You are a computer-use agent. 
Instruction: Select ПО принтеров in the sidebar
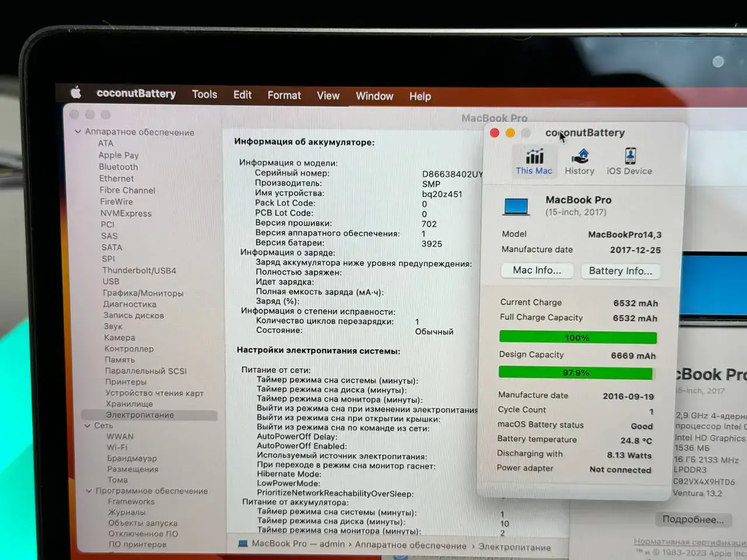coord(138,544)
